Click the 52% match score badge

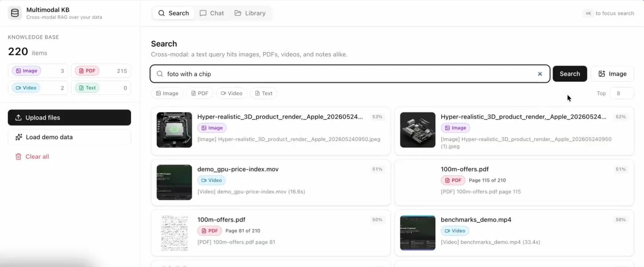tap(621, 117)
